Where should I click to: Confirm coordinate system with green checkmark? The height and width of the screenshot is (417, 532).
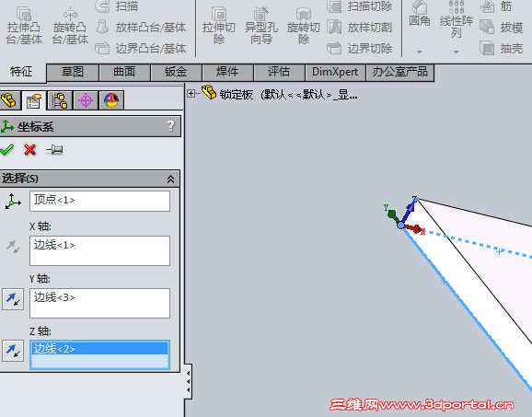[x=6, y=150]
